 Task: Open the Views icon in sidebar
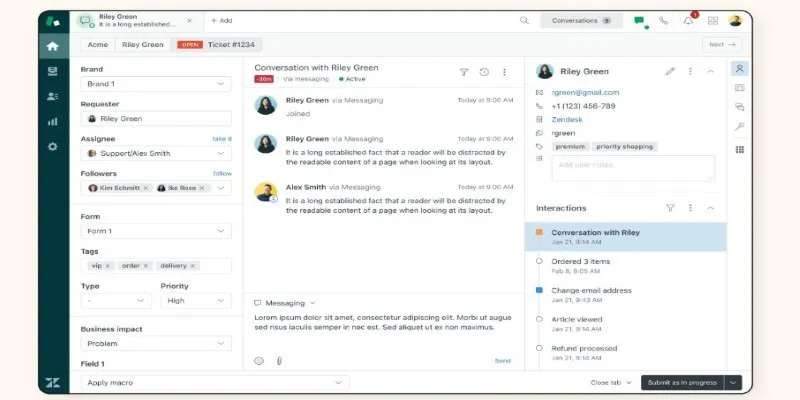tap(53, 71)
